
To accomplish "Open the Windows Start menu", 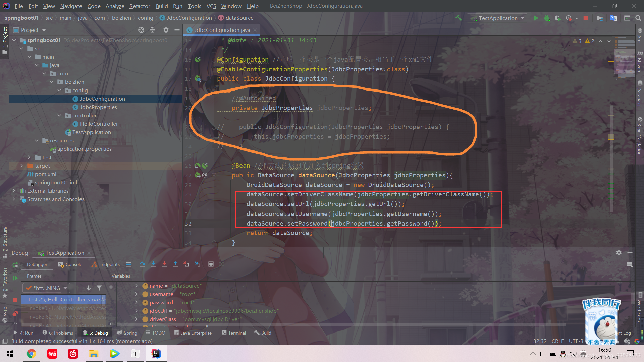I will (10, 354).
